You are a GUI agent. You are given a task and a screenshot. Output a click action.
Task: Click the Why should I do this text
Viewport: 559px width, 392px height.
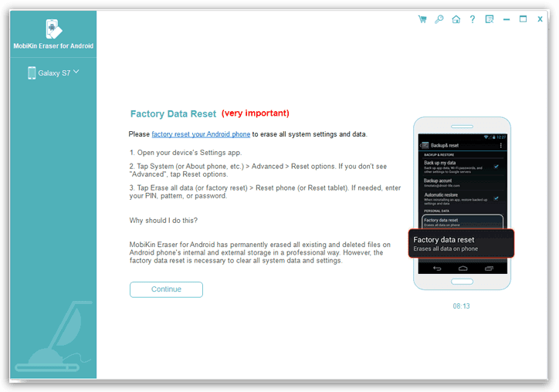click(163, 221)
